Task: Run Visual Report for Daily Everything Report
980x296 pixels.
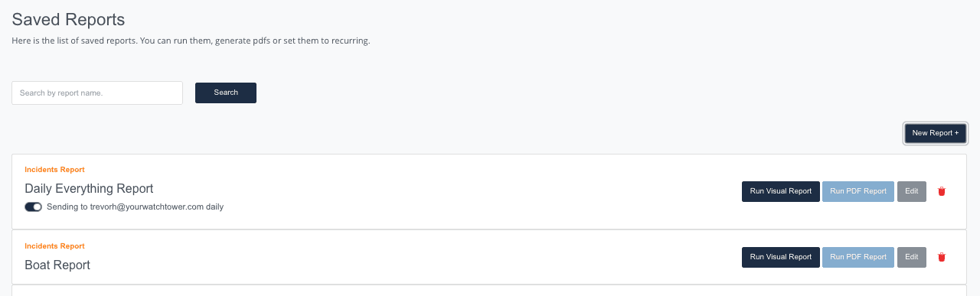Action: (781, 191)
